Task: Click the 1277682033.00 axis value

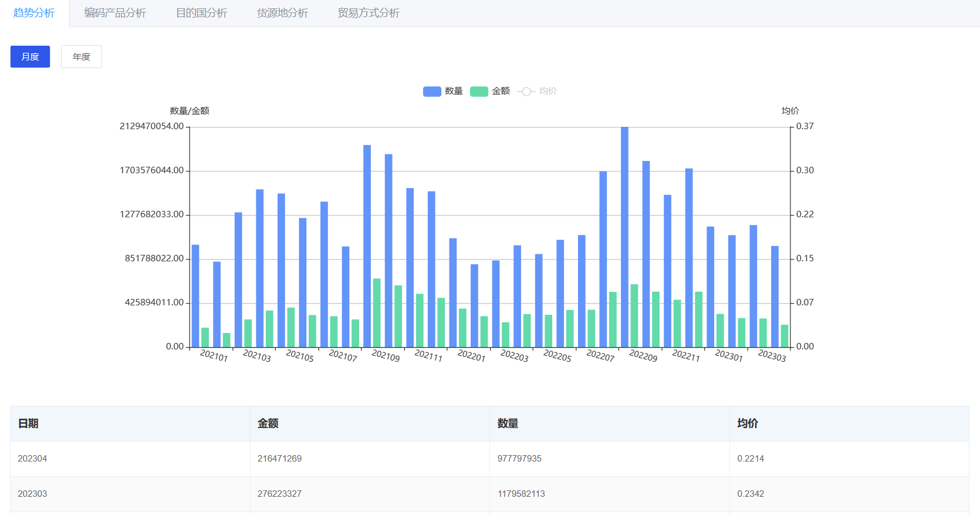Action: point(151,214)
